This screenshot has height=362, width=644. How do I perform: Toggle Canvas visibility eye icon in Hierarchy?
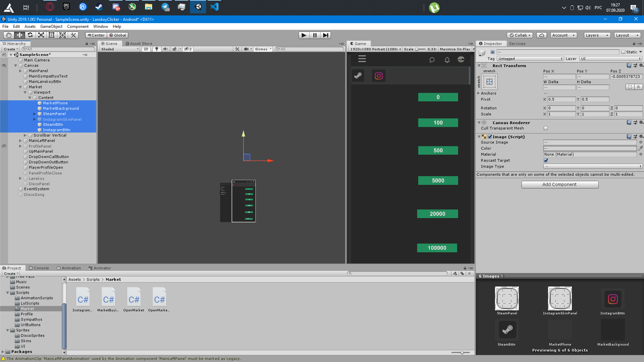coord(4,65)
